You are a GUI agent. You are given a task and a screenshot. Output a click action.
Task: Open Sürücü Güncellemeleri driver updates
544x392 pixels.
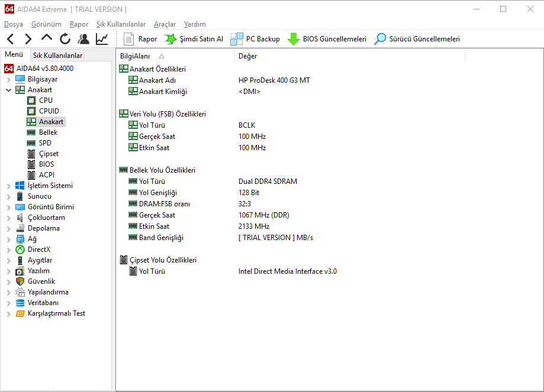pos(417,39)
